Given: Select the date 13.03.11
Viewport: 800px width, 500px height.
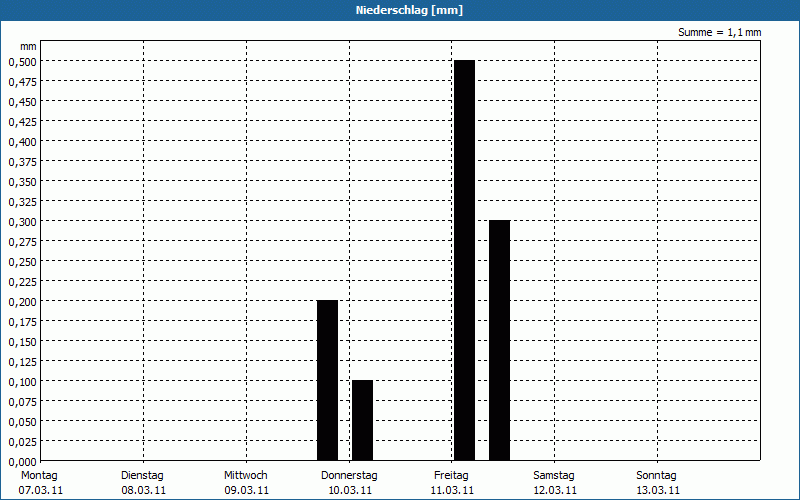Looking at the screenshot, I should 658,491.
